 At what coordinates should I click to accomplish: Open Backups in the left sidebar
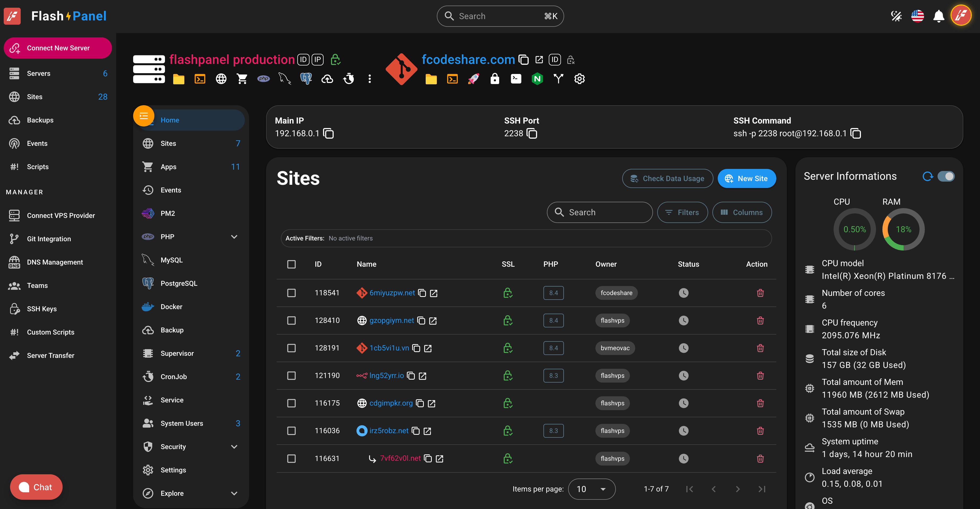[58, 120]
